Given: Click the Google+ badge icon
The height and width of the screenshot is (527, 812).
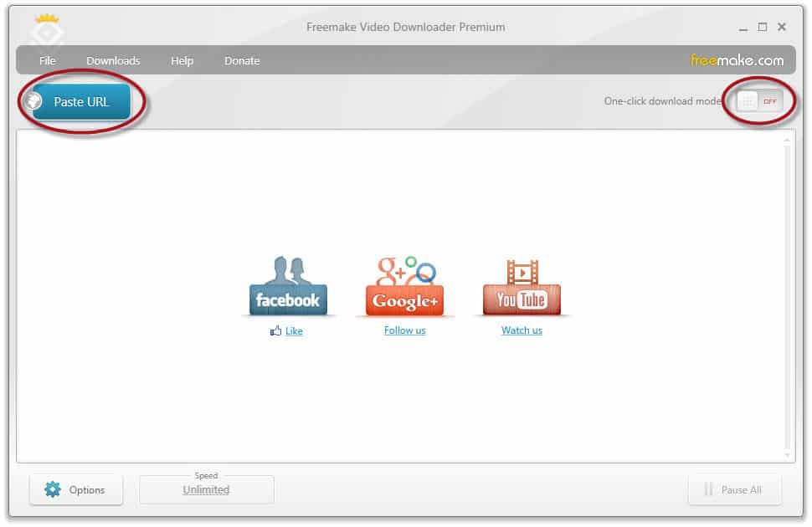Looking at the screenshot, I should (404, 286).
